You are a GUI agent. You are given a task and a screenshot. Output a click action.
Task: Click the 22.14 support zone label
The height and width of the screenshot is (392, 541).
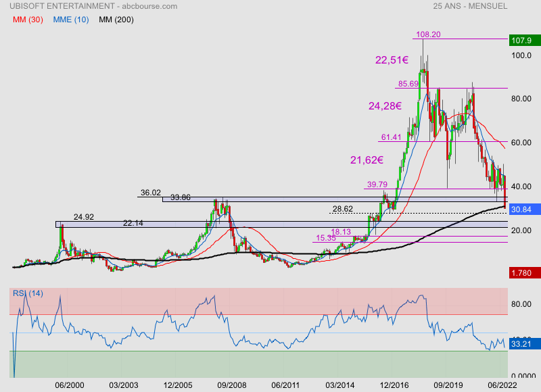click(x=133, y=224)
